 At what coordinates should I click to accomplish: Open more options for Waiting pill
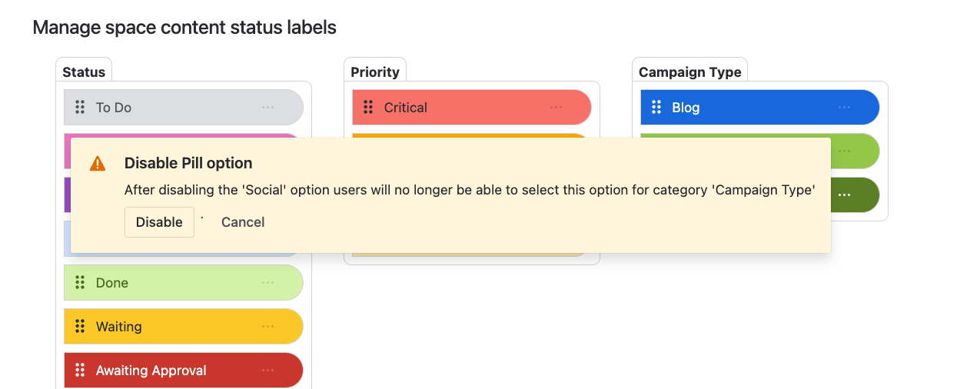[x=267, y=327]
